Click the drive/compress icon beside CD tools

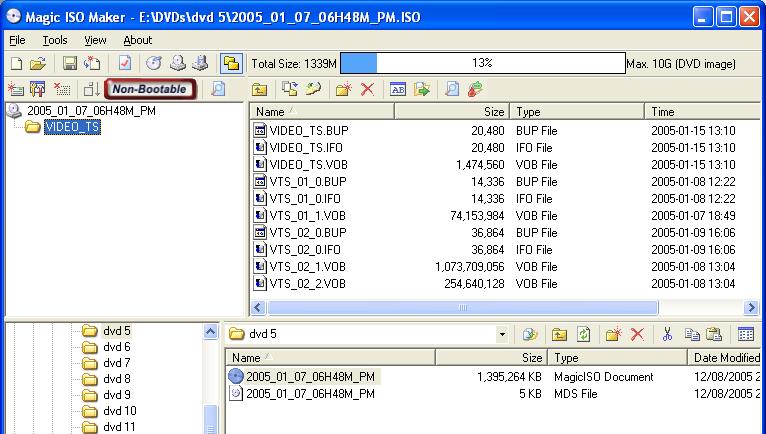tap(200, 64)
